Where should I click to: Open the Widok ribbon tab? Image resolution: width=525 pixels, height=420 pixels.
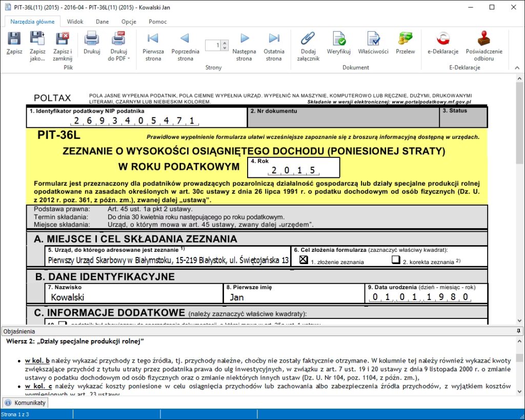[x=75, y=22]
